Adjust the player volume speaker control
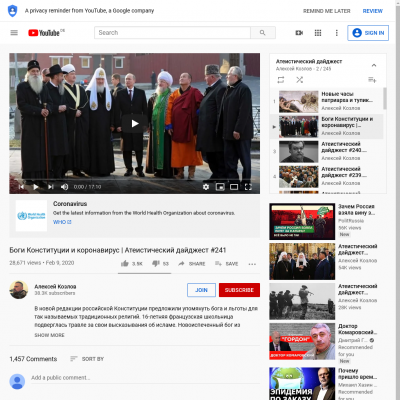The width and height of the screenshot is (400, 400). point(65,187)
